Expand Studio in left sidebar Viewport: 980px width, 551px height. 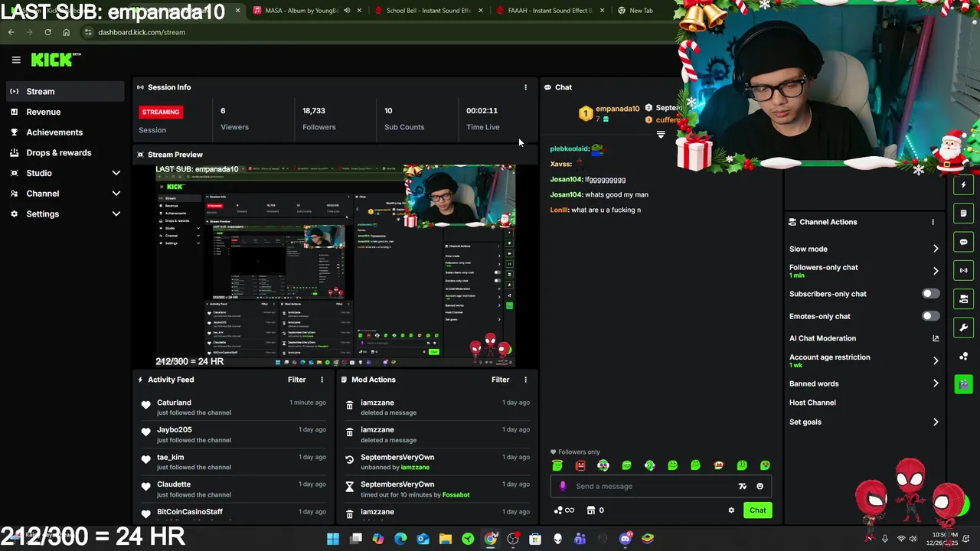116,173
